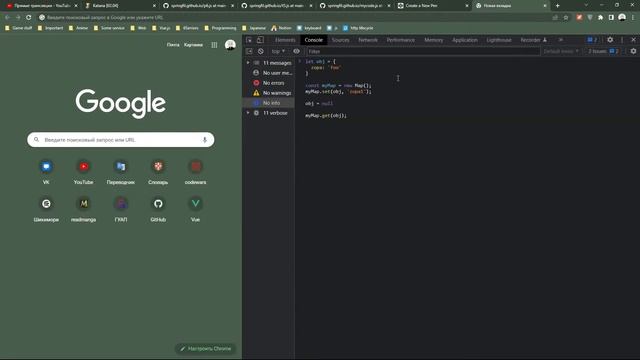
Task: Click the Google search box
Action: [x=121, y=140]
